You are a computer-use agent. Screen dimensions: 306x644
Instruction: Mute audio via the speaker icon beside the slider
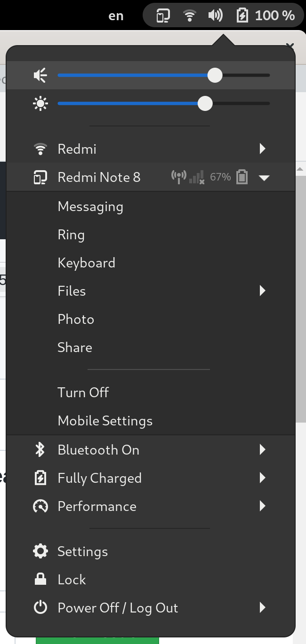(x=40, y=75)
